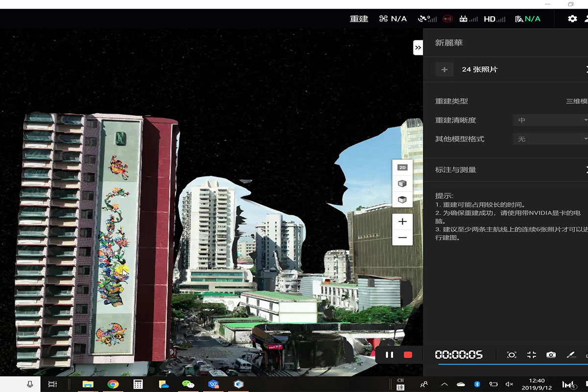Take a screenshot with the camera icon
Screen dimensions: 588x392
click(x=551, y=355)
